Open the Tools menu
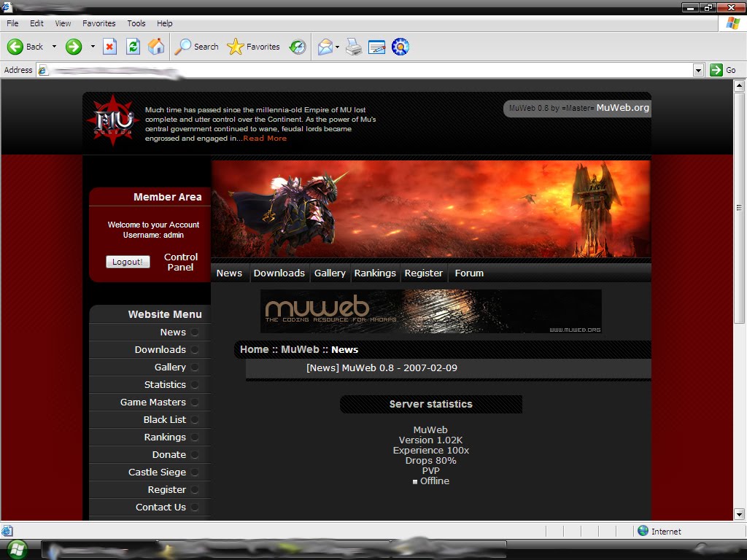 click(x=136, y=23)
